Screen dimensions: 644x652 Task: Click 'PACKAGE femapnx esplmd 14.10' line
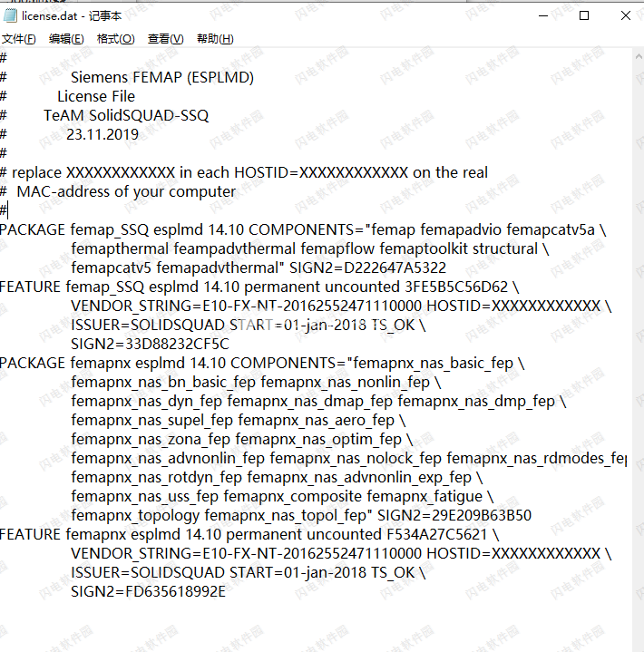coord(262,363)
